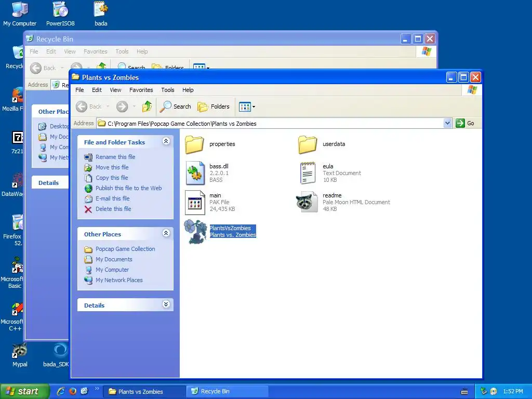Click Rename this file
This screenshot has height=399, width=532.
115,157
